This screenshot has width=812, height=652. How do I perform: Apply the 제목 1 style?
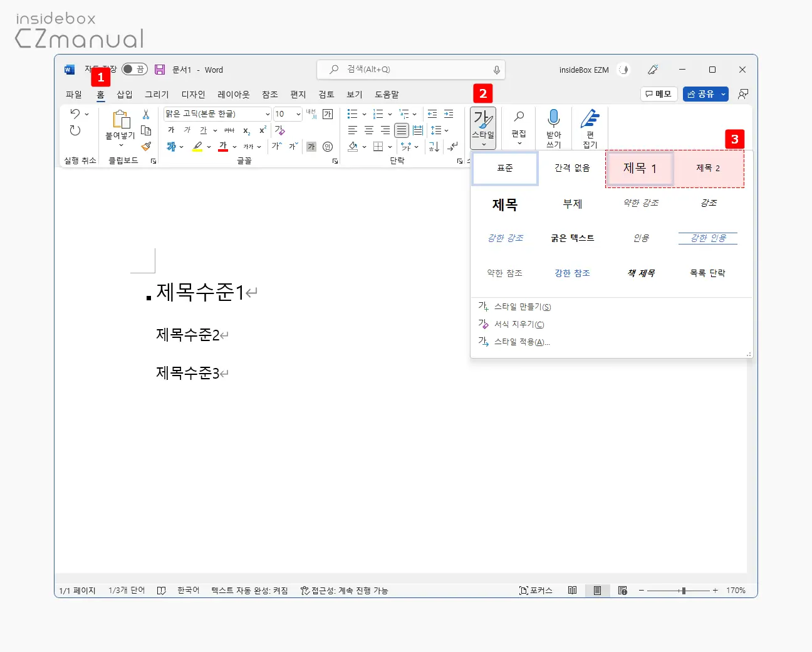coord(640,168)
